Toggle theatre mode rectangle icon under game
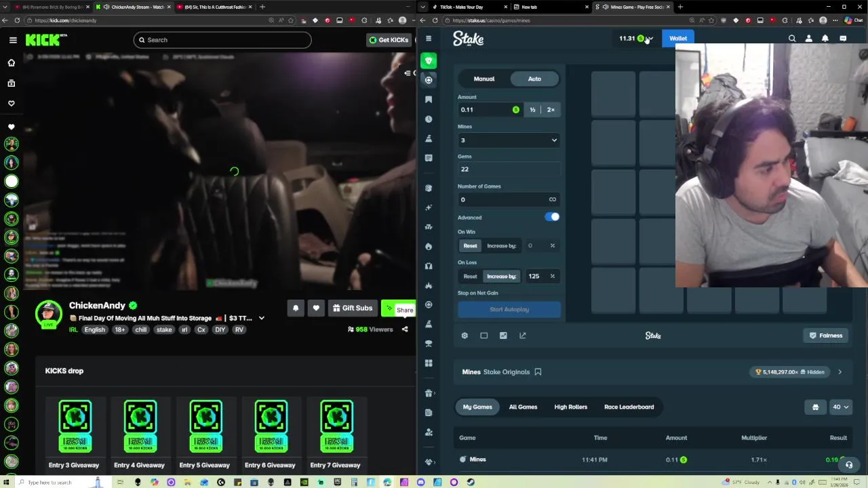This screenshot has height=488, width=868. coord(484,335)
